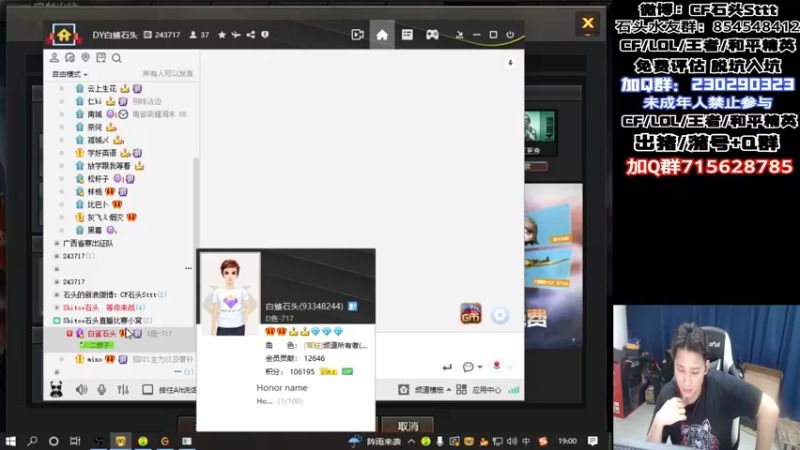Open the audio mixer settings icon

pyautogui.click(x=123, y=390)
